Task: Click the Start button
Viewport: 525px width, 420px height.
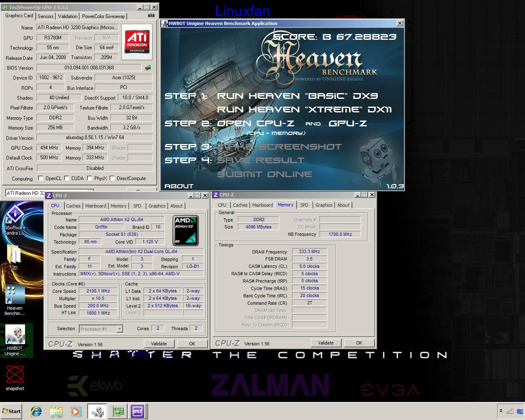Action: [x=11, y=411]
